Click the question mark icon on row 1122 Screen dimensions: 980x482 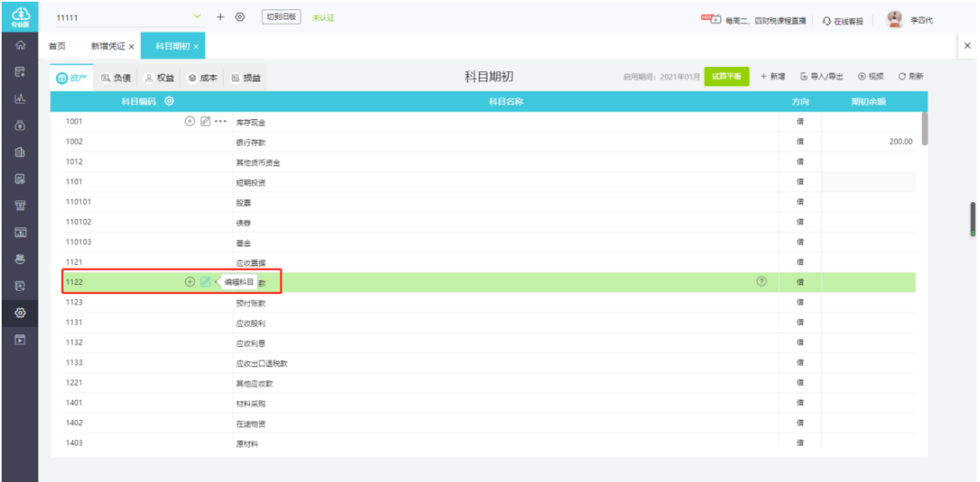coord(761,282)
